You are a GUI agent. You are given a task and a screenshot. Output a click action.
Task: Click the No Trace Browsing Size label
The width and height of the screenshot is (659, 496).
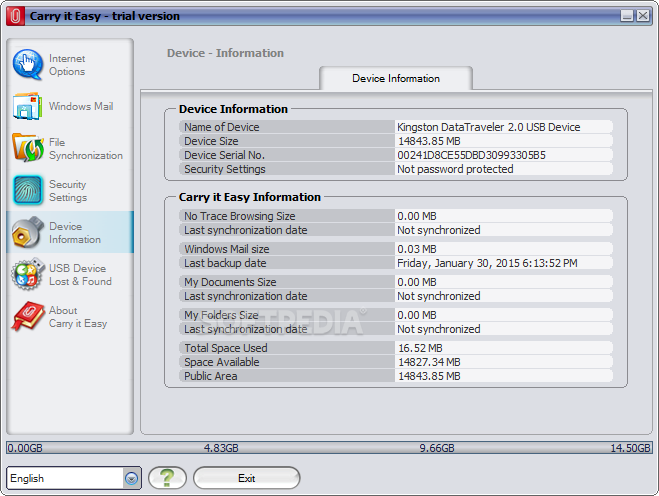(240, 216)
